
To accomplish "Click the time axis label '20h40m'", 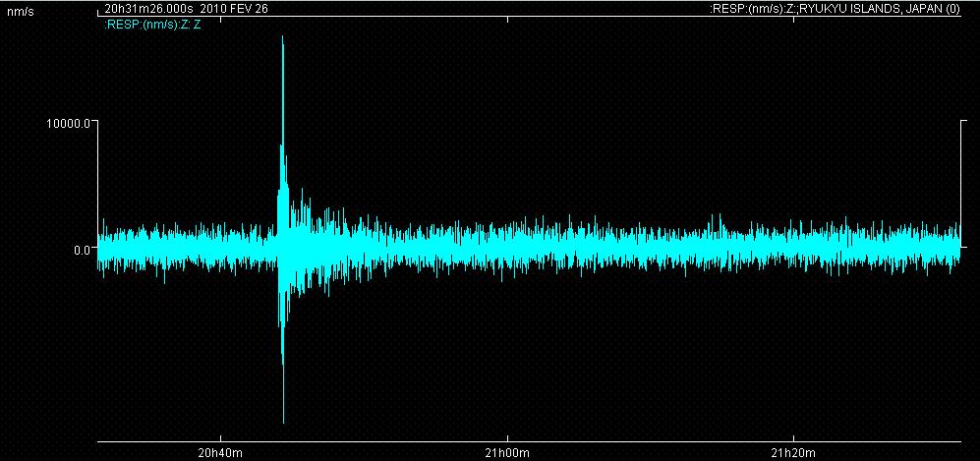I will [x=220, y=452].
